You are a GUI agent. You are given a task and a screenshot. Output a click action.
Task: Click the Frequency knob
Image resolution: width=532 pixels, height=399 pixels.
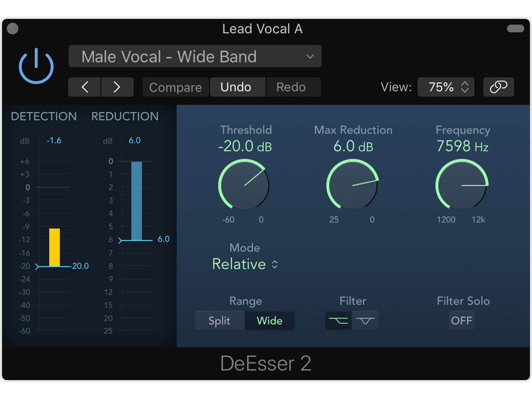coord(462,184)
